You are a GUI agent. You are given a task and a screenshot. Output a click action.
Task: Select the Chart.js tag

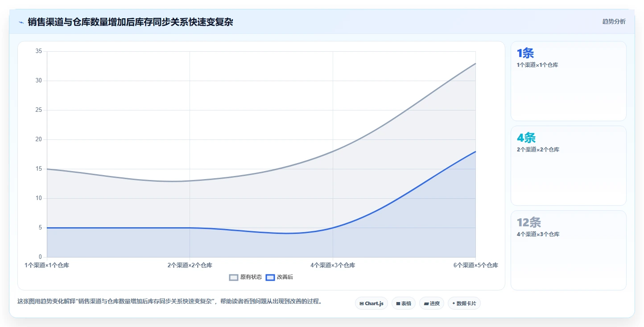click(x=372, y=303)
